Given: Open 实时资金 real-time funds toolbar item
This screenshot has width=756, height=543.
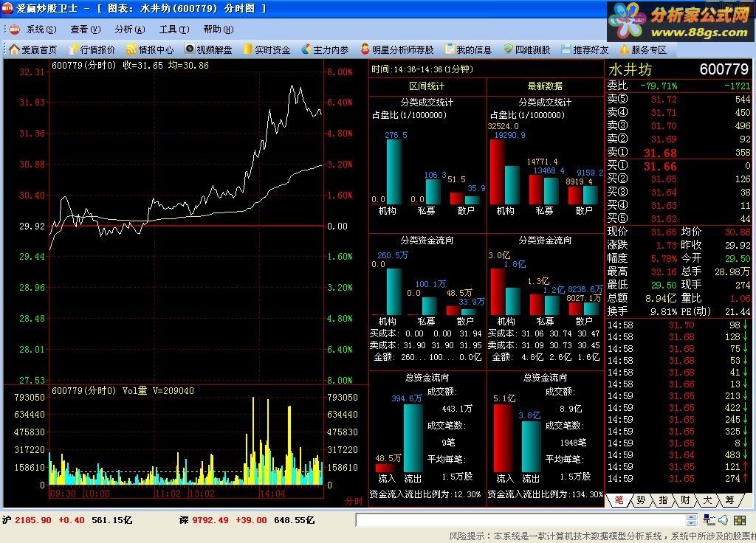Looking at the screenshot, I should coord(267,49).
